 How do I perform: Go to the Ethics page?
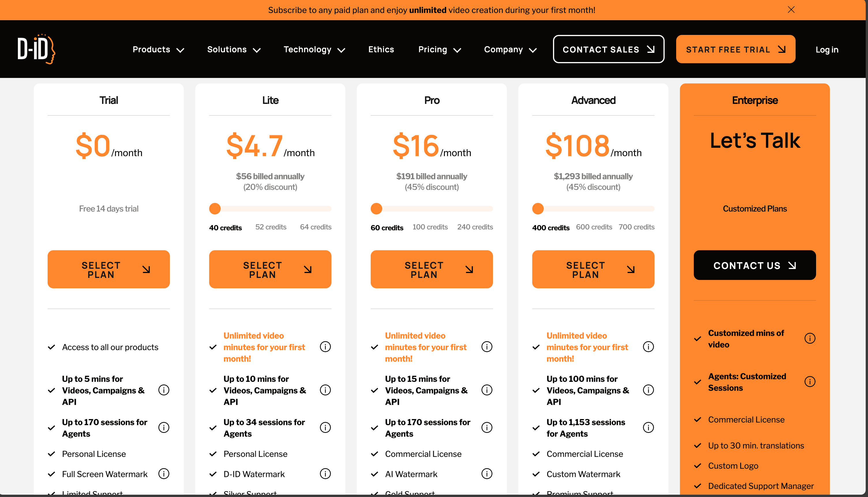pyautogui.click(x=381, y=49)
